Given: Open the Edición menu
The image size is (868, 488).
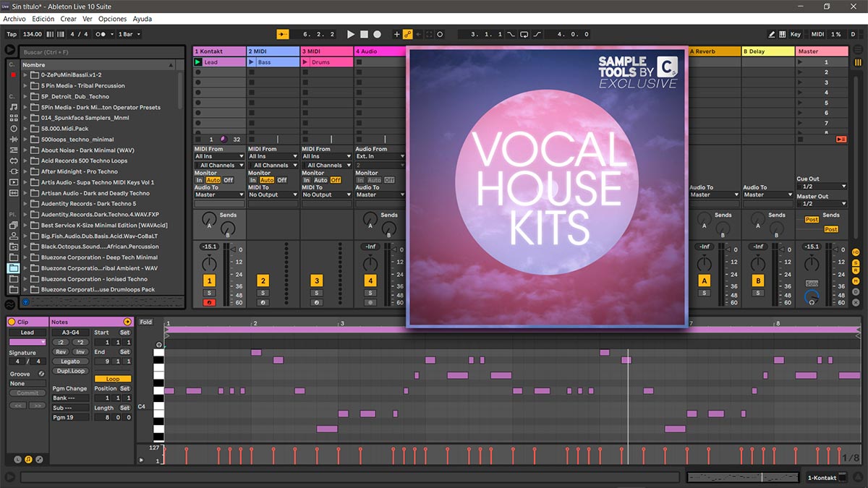Looking at the screenshot, I should (43, 19).
